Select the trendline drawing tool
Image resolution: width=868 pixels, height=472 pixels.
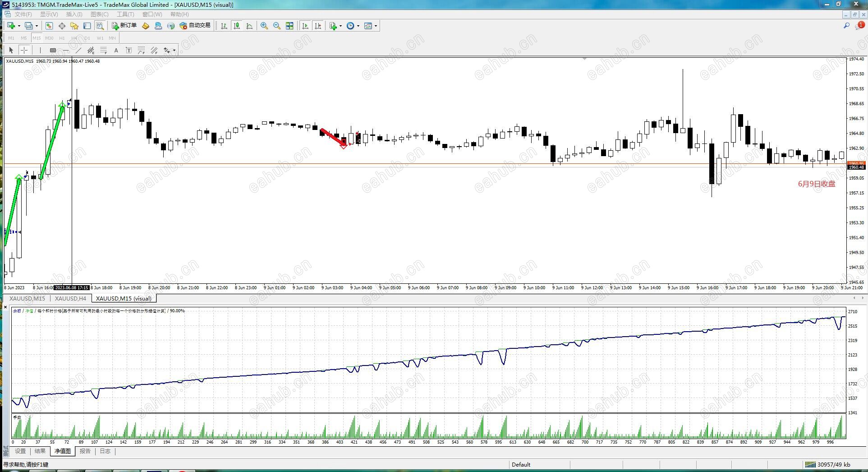click(78, 50)
